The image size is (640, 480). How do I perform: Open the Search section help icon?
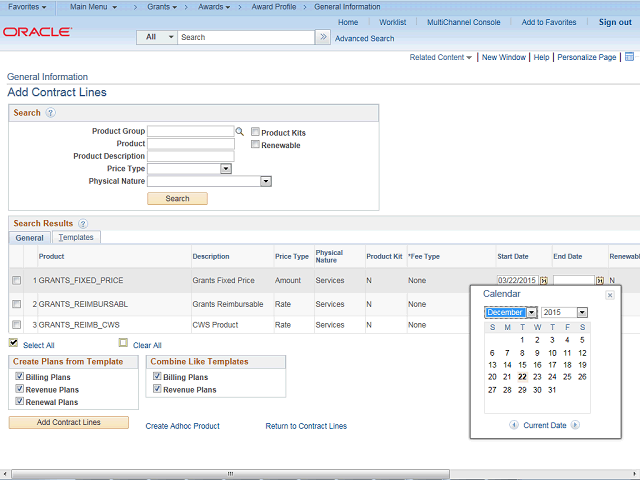[50, 113]
